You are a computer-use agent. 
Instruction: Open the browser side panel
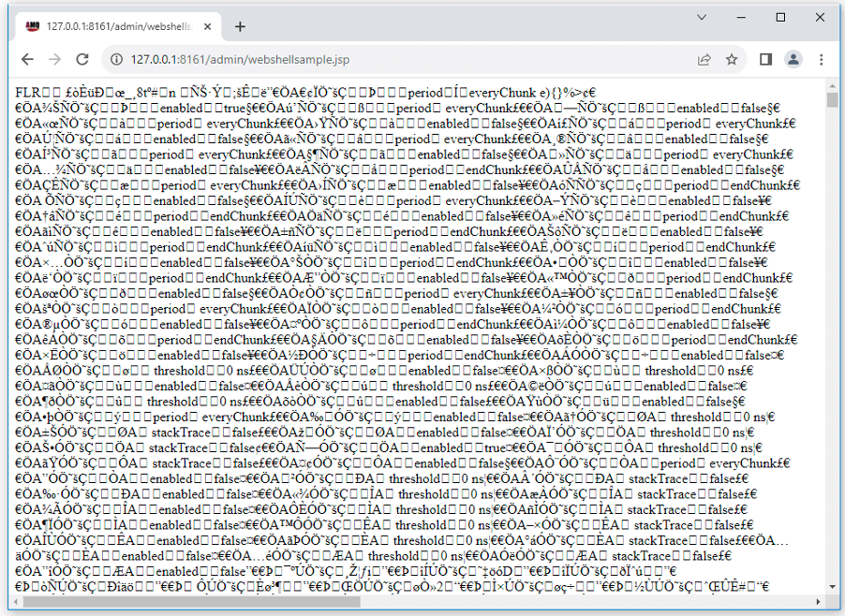coord(765,59)
